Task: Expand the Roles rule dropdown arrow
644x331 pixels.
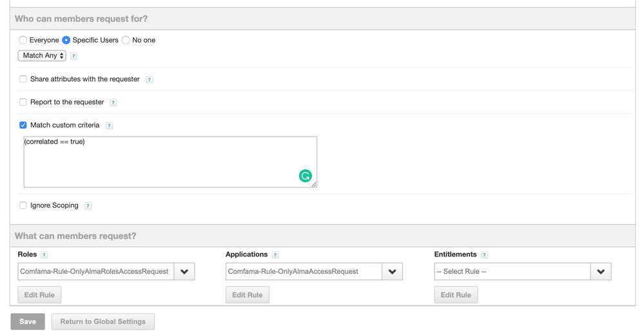Action: click(184, 272)
